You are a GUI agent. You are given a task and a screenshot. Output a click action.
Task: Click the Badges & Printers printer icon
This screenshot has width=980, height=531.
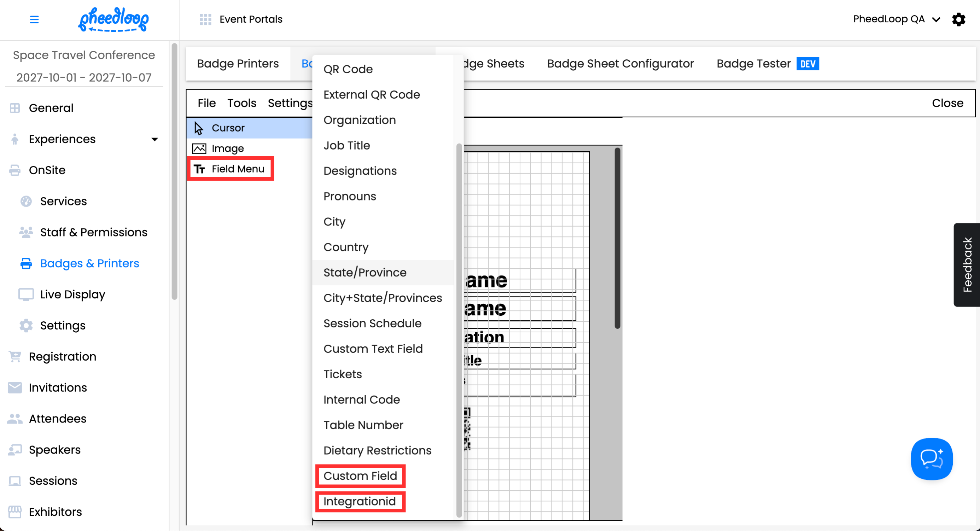pyautogui.click(x=26, y=263)
